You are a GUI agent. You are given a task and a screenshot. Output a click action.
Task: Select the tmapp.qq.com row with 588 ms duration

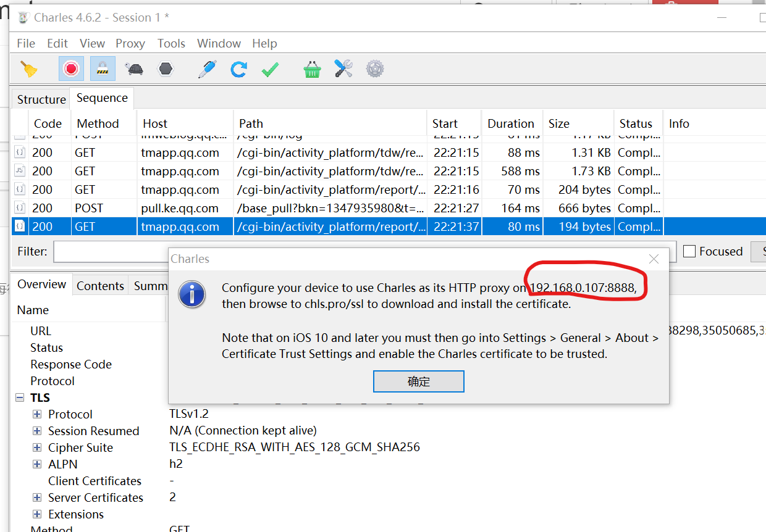point(389,171)
